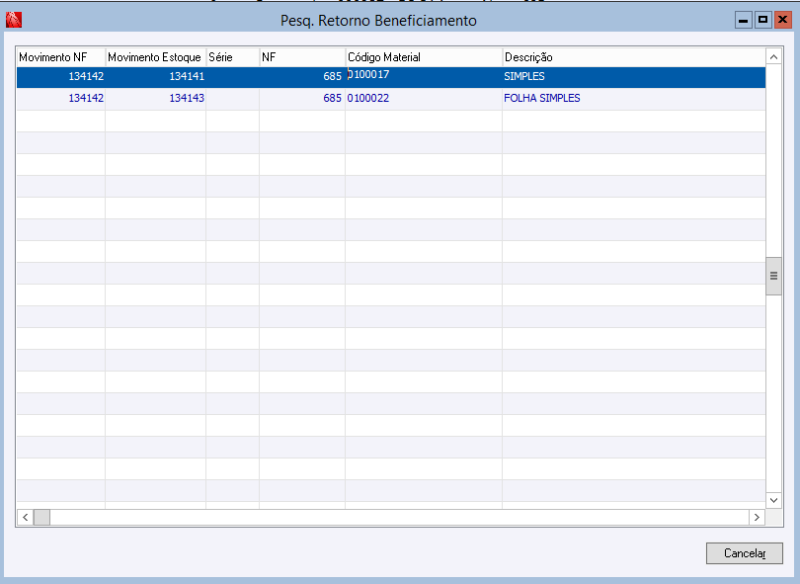Viewport: 800px width, 584px height.
Task: Click Movimento NF 134142 in FOLHA SIMPLES row
Action: pos(61,98)
